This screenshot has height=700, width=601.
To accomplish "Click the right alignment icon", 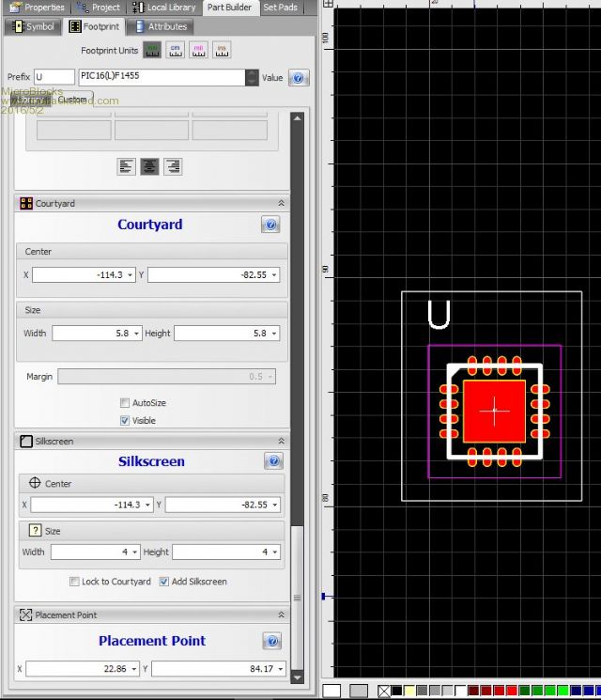I will click(x=173, y=166).
